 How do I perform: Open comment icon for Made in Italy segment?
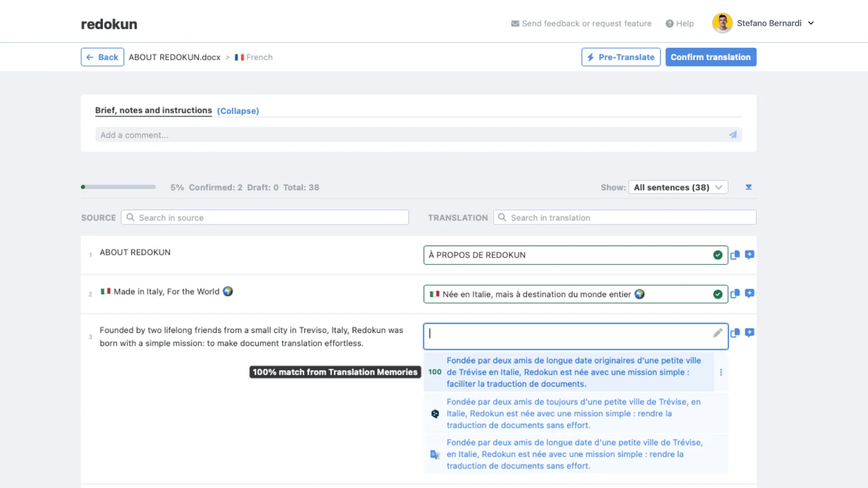tap(749, 294)
